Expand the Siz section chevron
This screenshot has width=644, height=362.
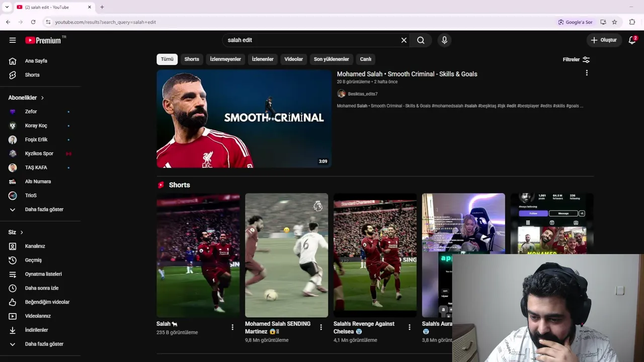click(x=22, y=232)
